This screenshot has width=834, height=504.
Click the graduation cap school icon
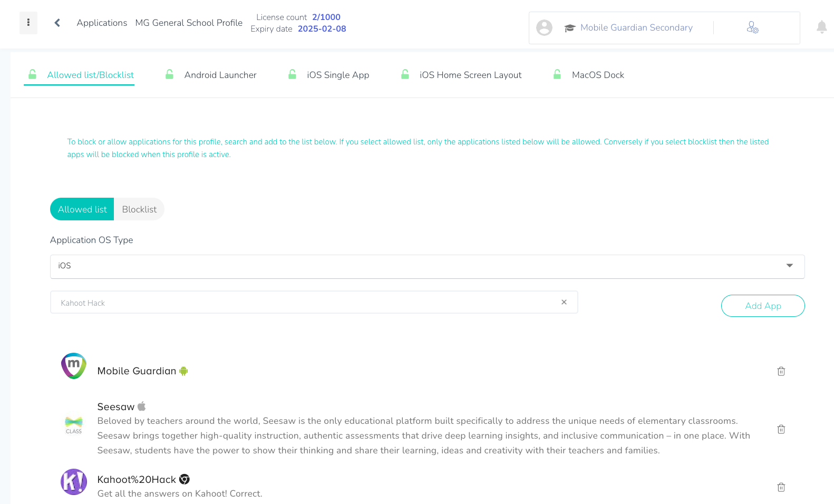(569, 28)
